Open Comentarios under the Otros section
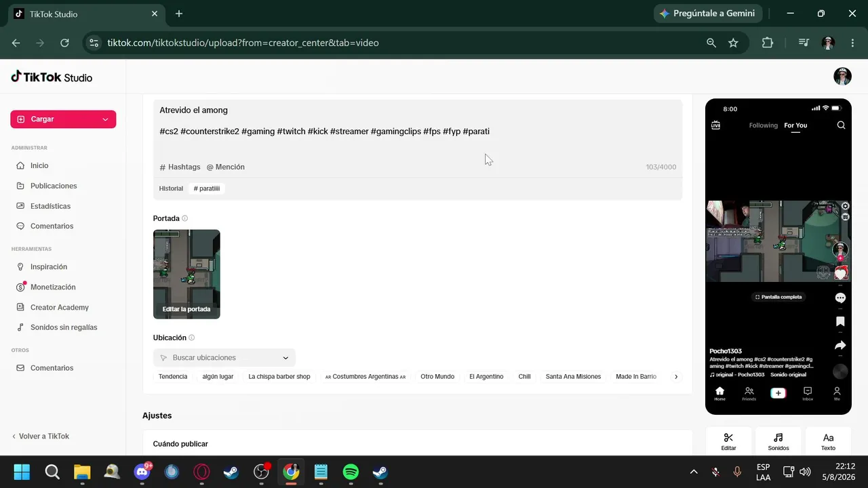868x488 pixels. point(52,368)
